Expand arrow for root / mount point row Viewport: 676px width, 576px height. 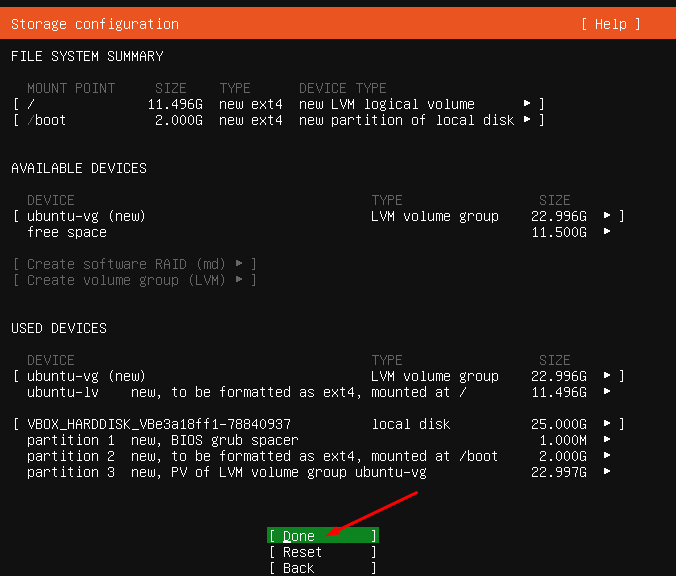[527, 103]
